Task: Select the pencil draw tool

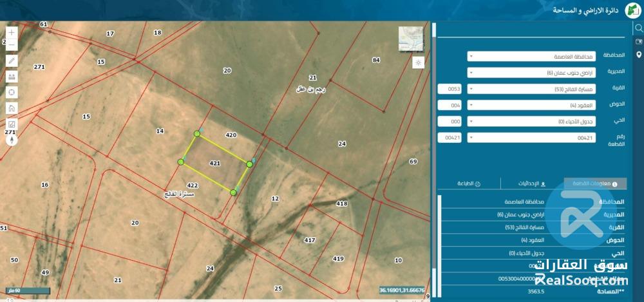Action: [12, 61]
